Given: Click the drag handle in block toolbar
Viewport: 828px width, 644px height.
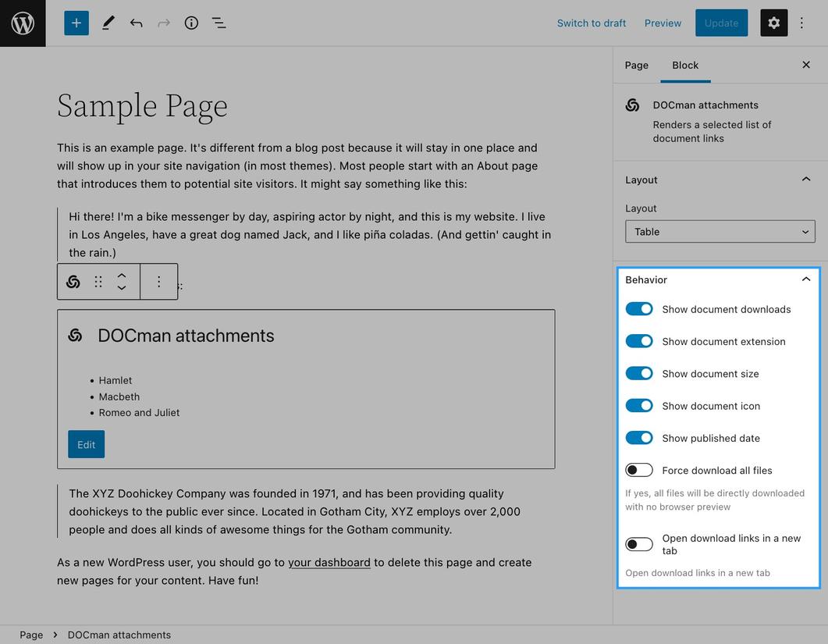Looking at the screenshot, I should click(98, 282).
